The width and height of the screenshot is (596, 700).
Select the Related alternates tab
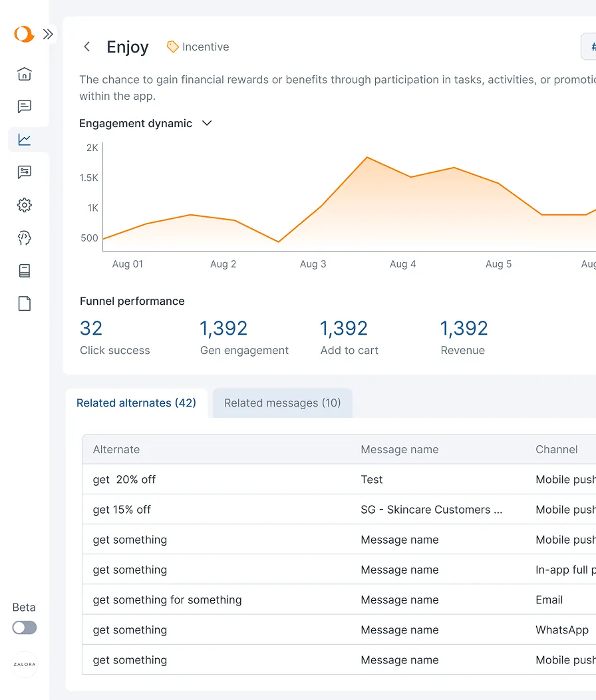click(136, 403)
